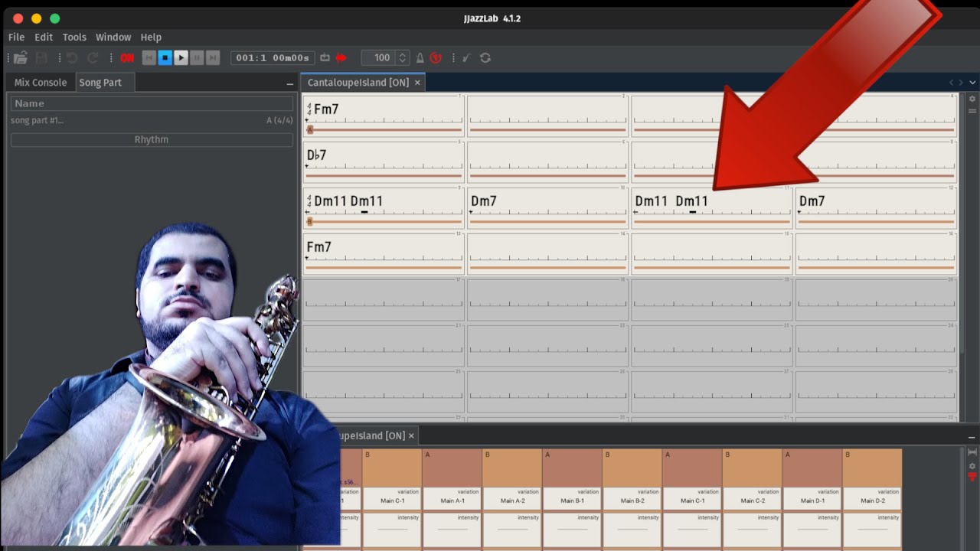Toggle the red playback-point follow arrow
980x551 pixels.
pyautogui.click(x=341, y=57)
